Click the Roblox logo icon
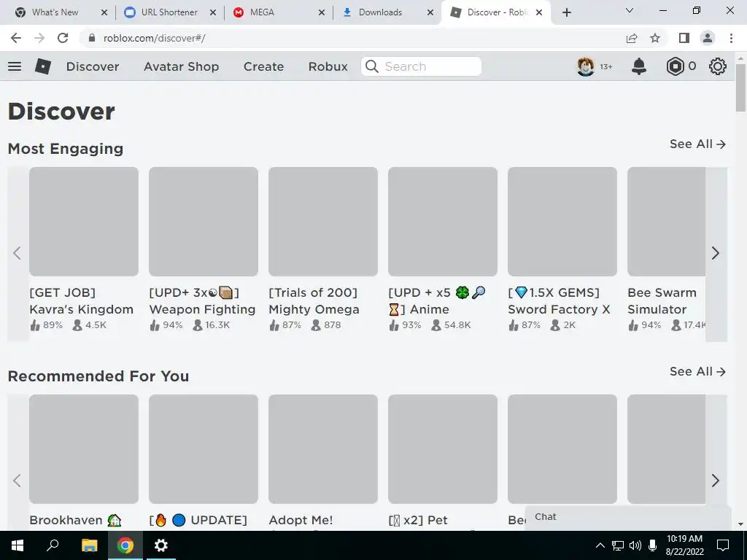The height and width of the screenshot is (560, 747). click(43, 66)
